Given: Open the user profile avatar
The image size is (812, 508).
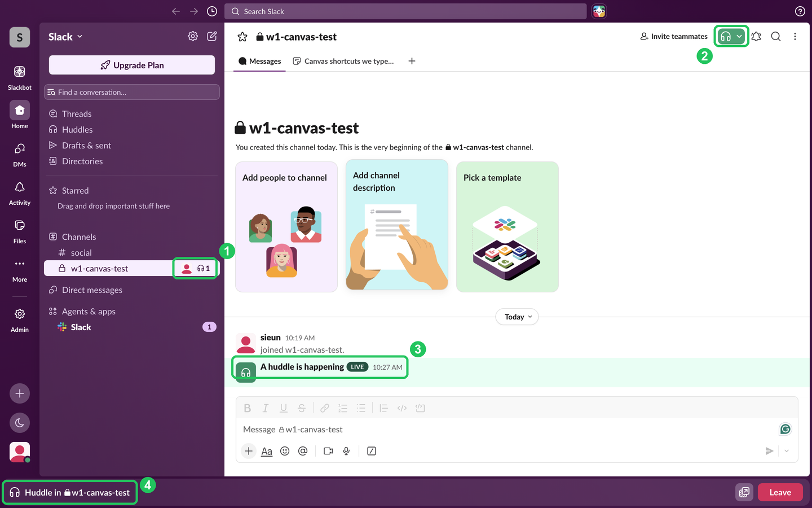Looking at the screenshot, I should click(20, 452).
